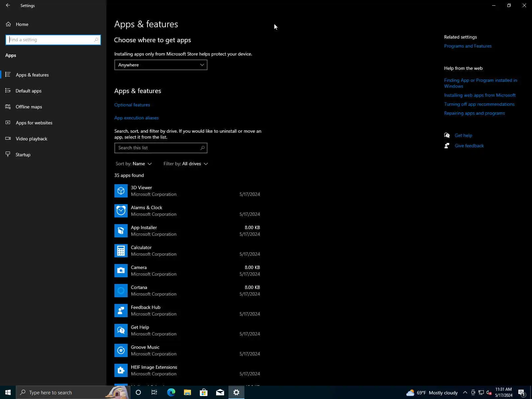Viewport: 532px width, 399px height.
Task: Open the weather widget showing 69°F
Action: tap(432, 393)
